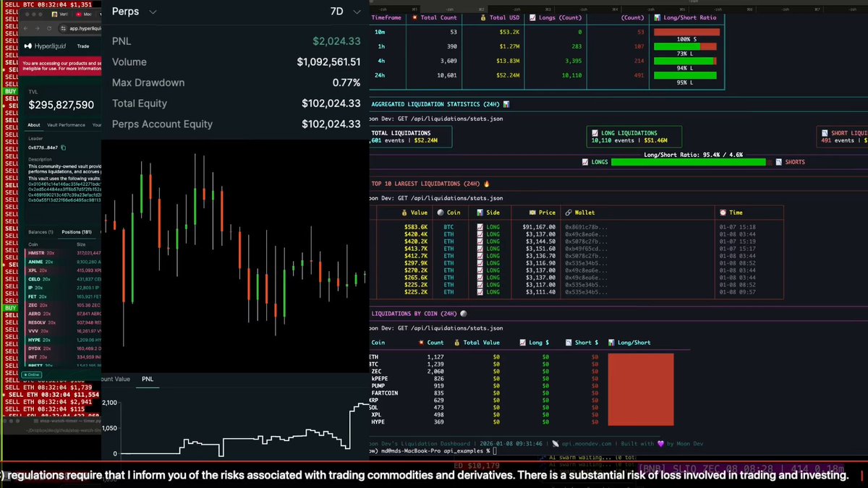Open the Vault Performance tab
Viewport: 868px width, 488px height.
coord(67,125)
